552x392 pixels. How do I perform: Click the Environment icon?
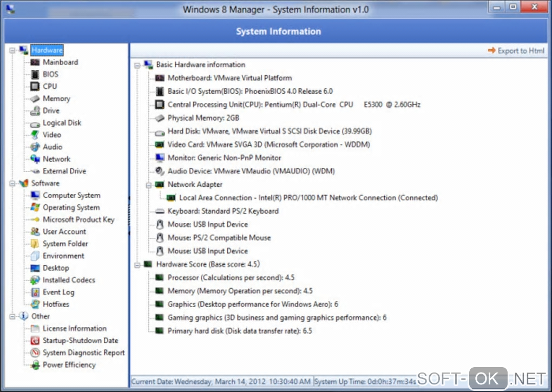pyautogui.click(x=35, y=256)
